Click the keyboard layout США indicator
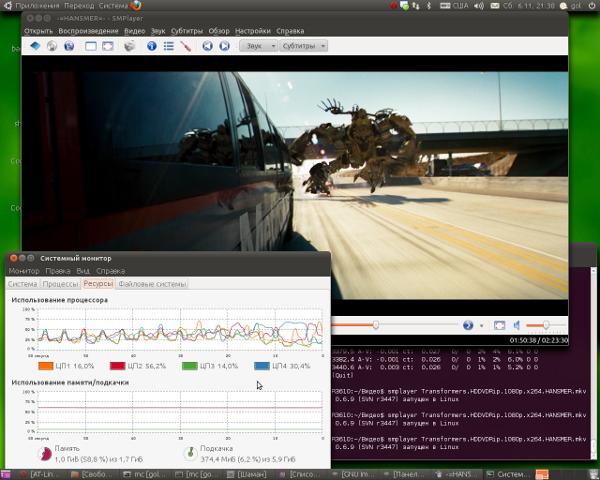Screen dimensions: 600x480 (x=455, y=6)
